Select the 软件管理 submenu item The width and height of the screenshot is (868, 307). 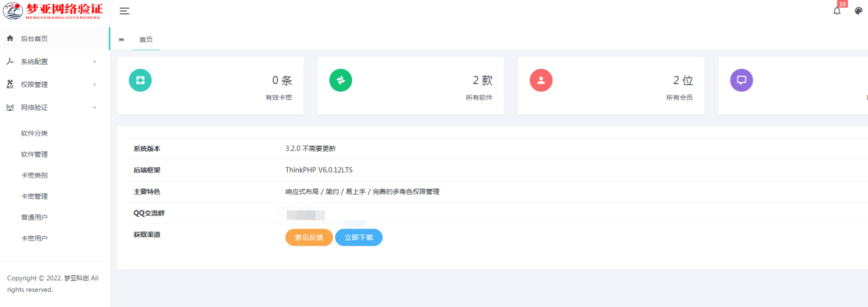[x=34, y=154]
